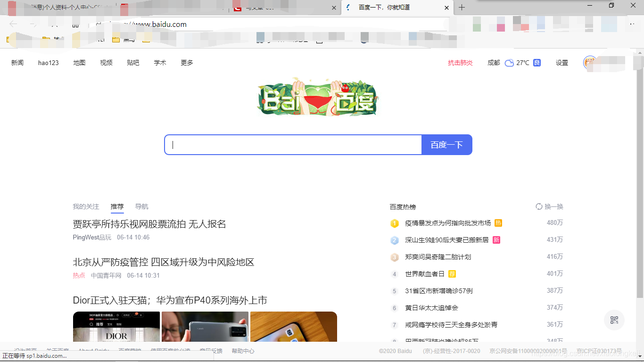Click the browser back arrow
The width and height of the screenshot is (644, 362).
(13, 24)
